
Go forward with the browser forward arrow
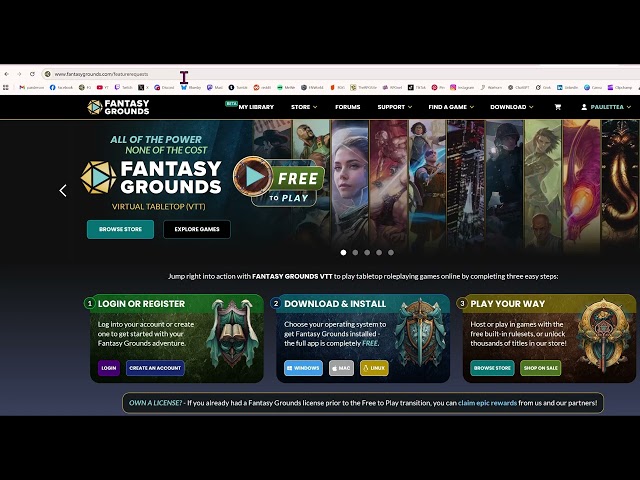tap(19, 74)
